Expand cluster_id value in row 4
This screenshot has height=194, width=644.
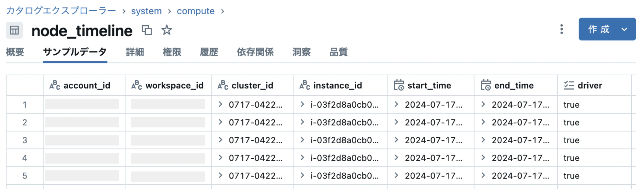click(x=220, y=157)
